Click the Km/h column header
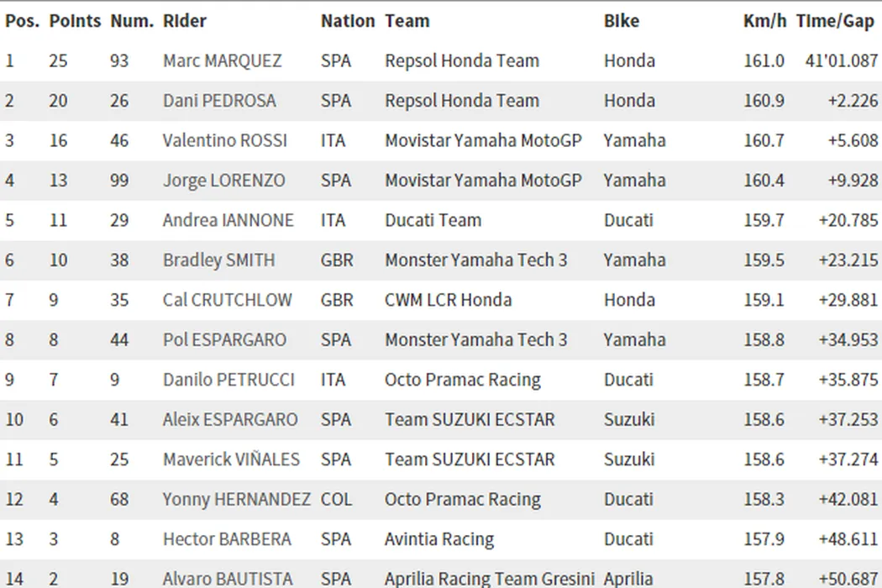 click(x=764, y=21)
